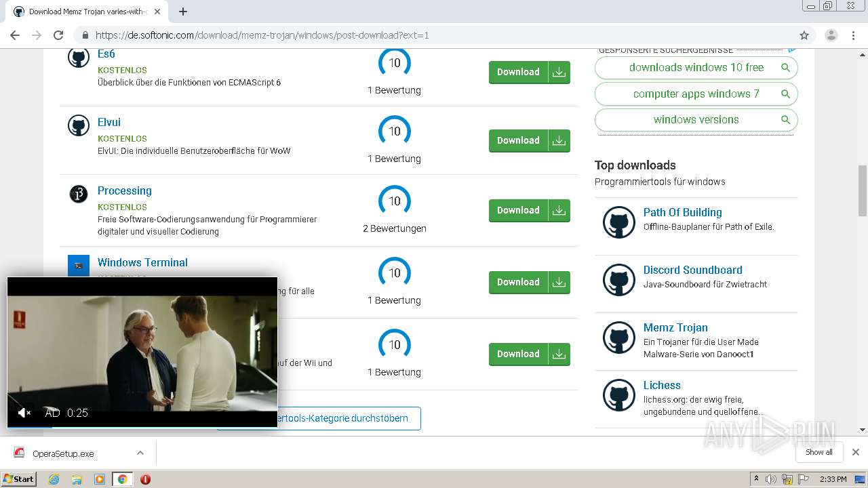
Task: Click the taskbar clock 2:33 PM
Action: [x=833, y=479]
